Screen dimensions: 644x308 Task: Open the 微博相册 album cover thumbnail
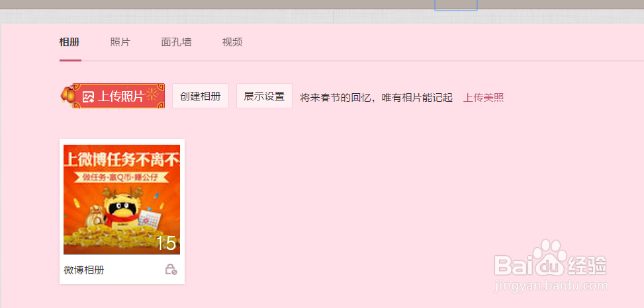pyautogui.click(x=122, y=200)
